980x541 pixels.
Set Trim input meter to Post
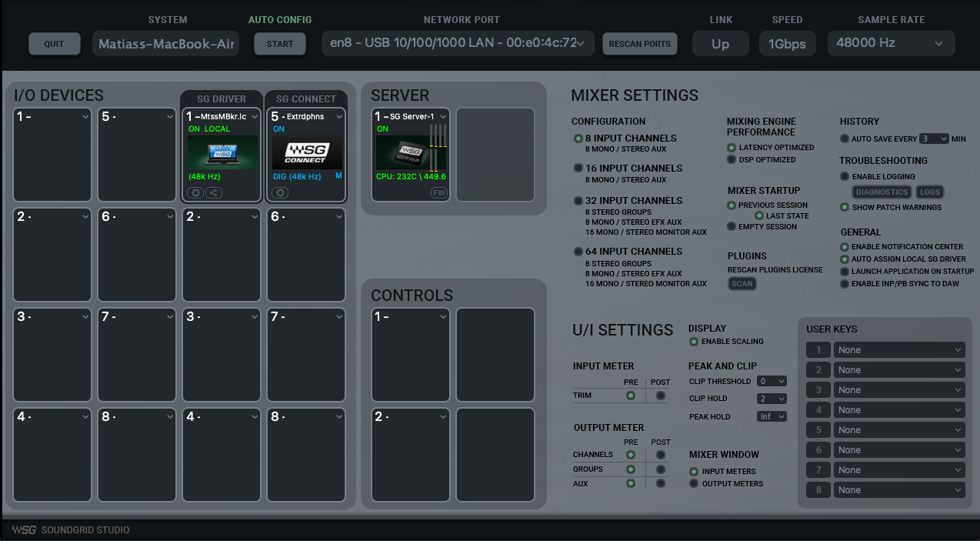click(660, 396)
